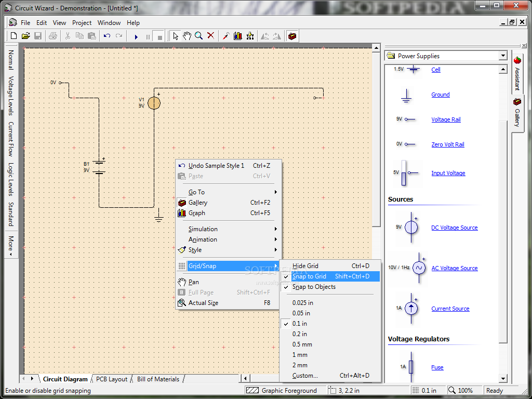This screenshot has width=532, height=399.
Task: Choose Hide Grid from submenu
Action: tap(330, 266)
